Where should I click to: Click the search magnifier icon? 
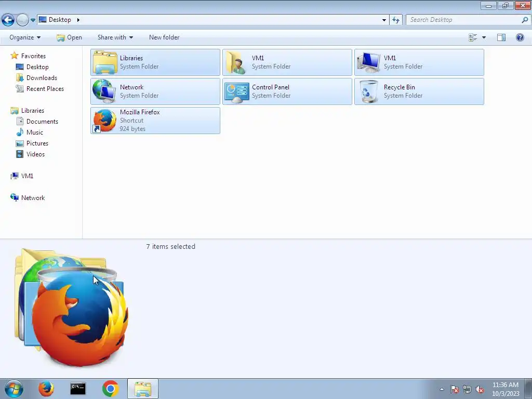[x=525, y=20]
